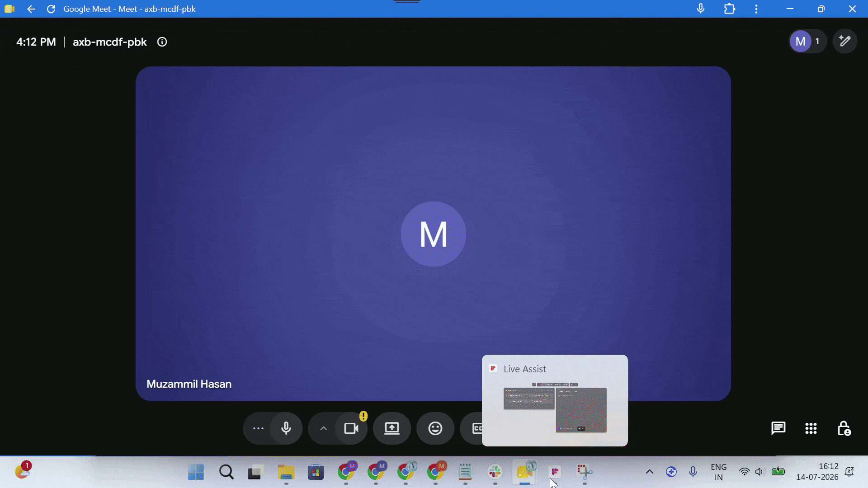Screen dimensions: 868x488
Task: Open chat with everyone panel
Action: coord(778,428)
